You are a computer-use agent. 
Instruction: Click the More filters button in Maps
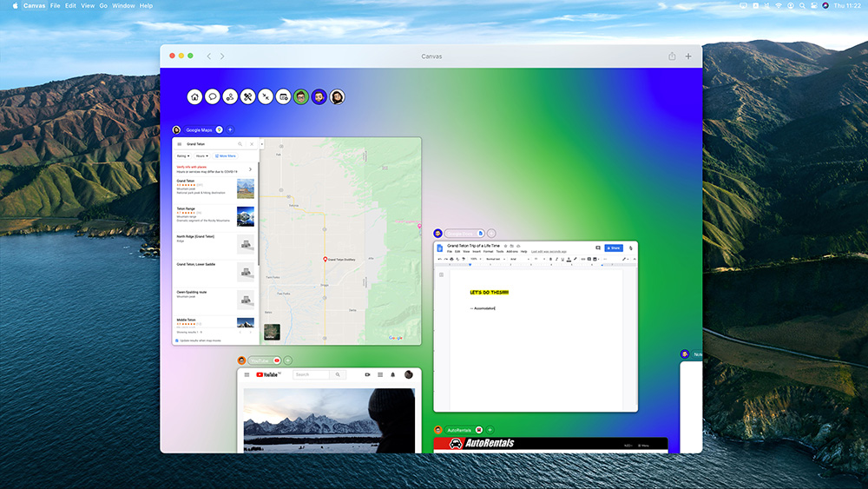coord(226,156)
